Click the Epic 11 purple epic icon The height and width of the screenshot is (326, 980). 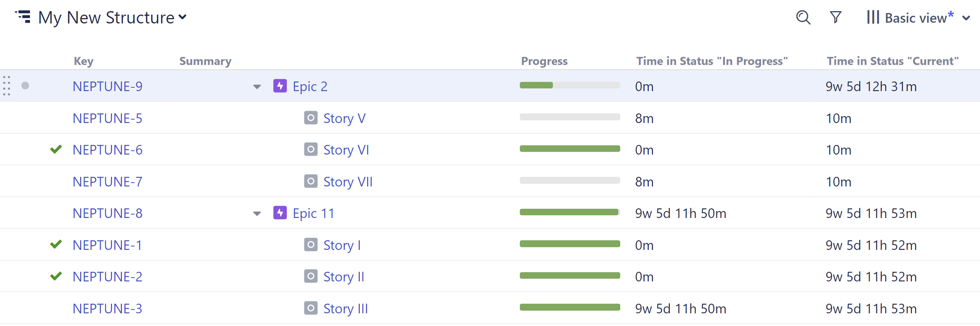[x=280, y=213]
